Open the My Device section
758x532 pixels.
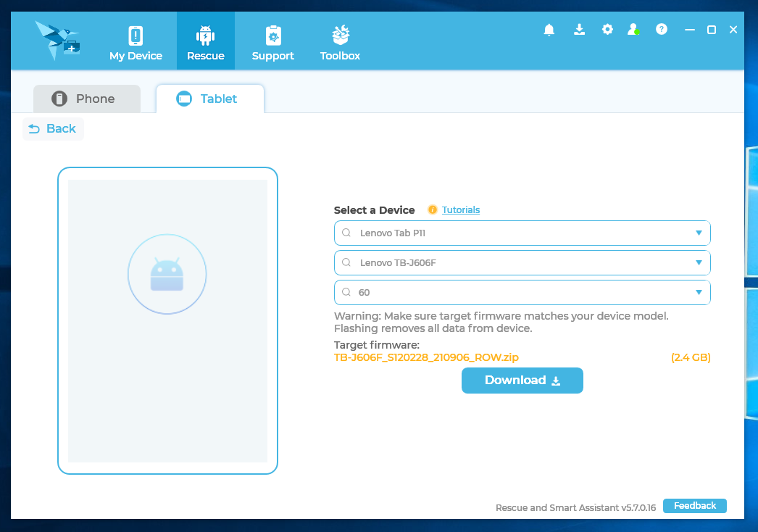click(136, 43)
